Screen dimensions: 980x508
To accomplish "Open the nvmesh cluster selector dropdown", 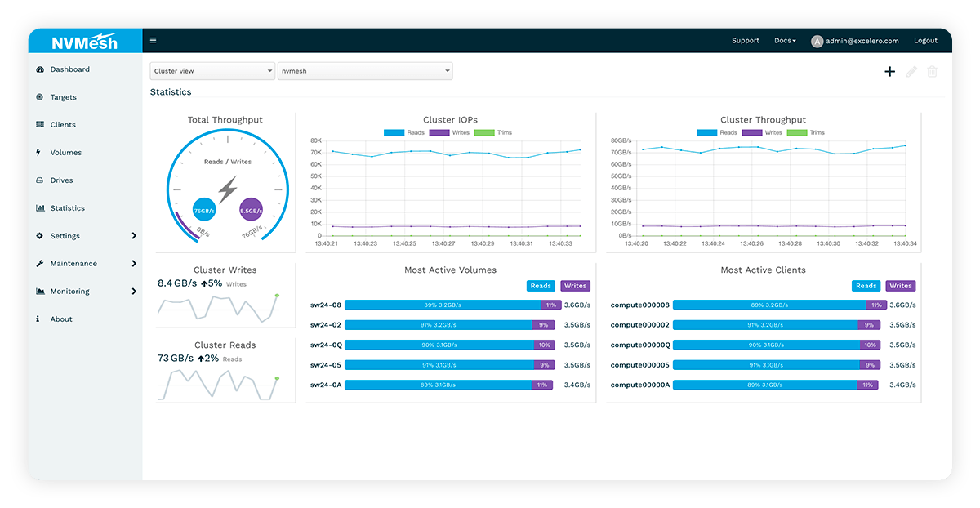I will pos(365,70).
